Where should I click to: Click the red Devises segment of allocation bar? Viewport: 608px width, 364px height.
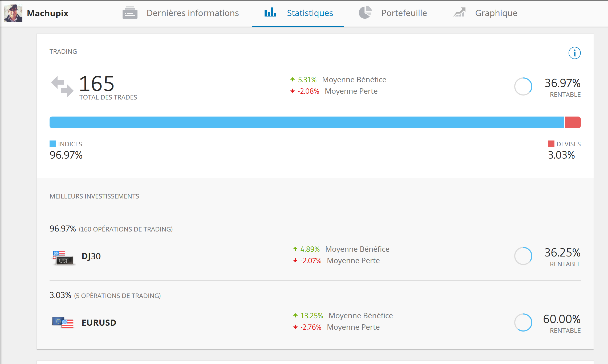573,122
